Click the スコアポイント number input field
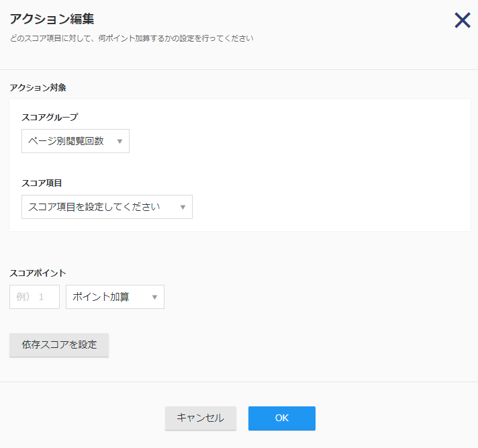The image size is (478, 448). (x=34, y=297)
